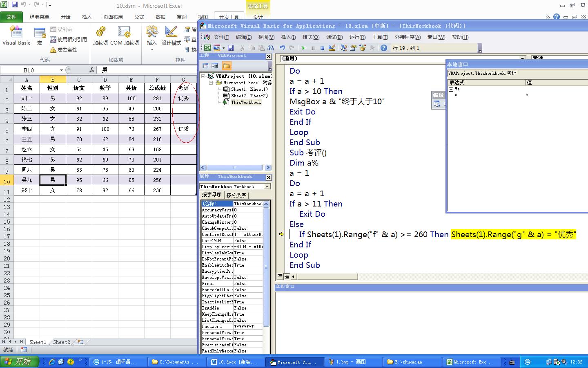Open the VBA Help question mark icon

(x=384, y=48)
